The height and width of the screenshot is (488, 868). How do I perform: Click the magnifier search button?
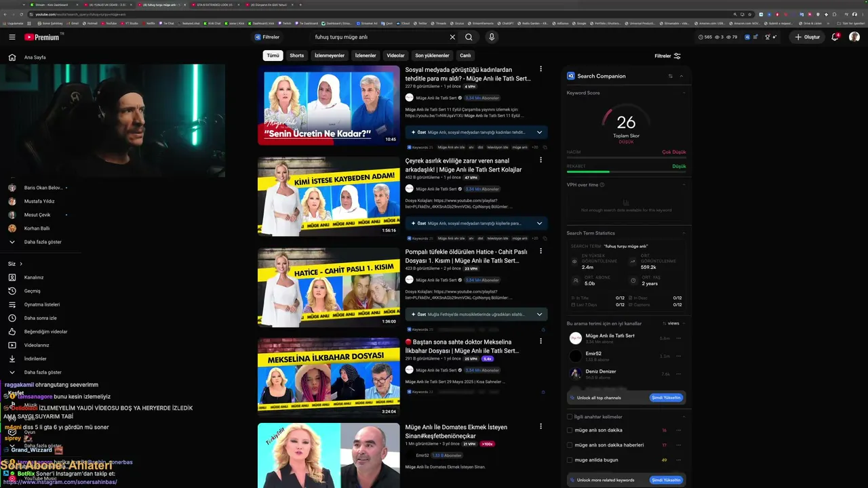coord(469,37)
